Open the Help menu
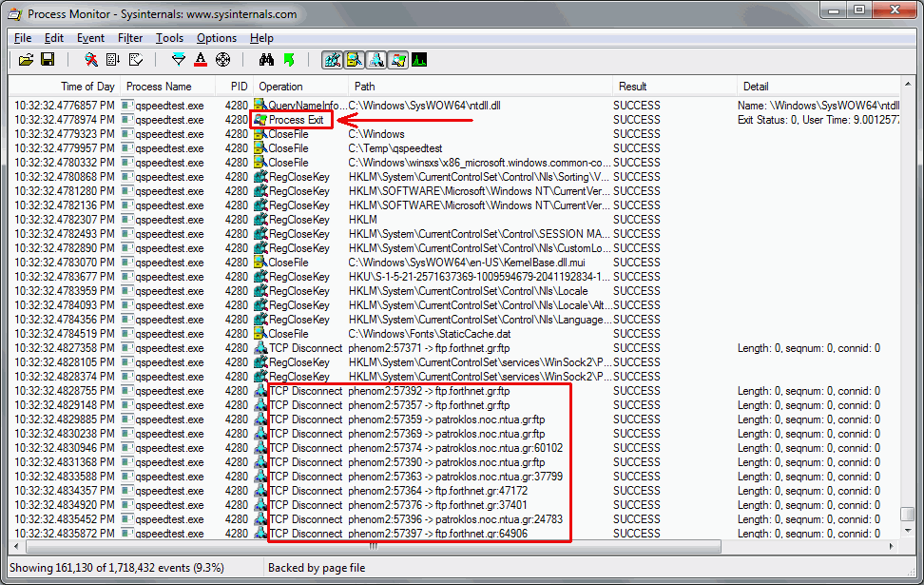Screen dimensions: 924x585 click(261, 38)
